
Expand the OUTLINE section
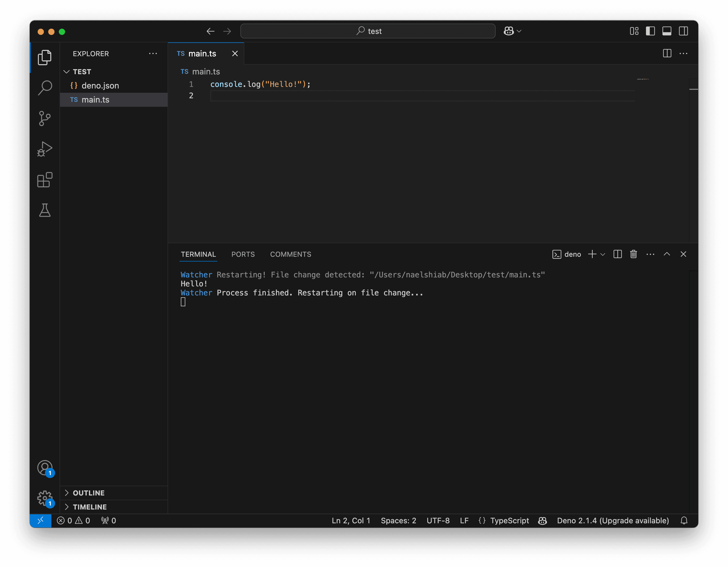(114, 493)
